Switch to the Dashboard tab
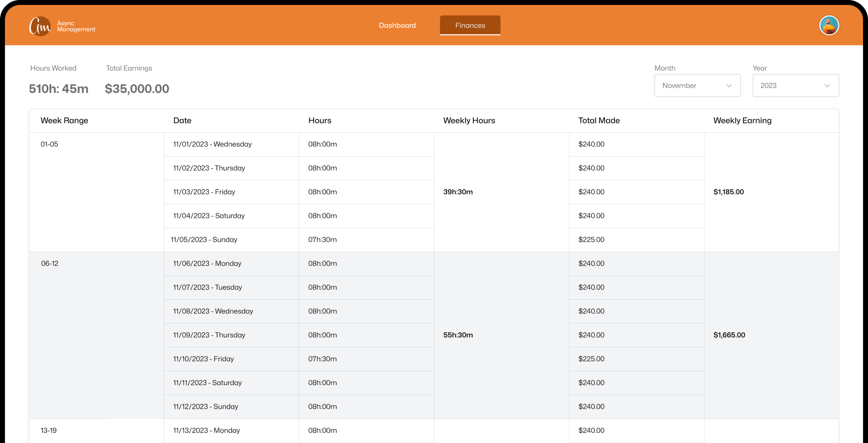This screenshot has width=868, height=443. pyautogui.click(x=397, y=25)
